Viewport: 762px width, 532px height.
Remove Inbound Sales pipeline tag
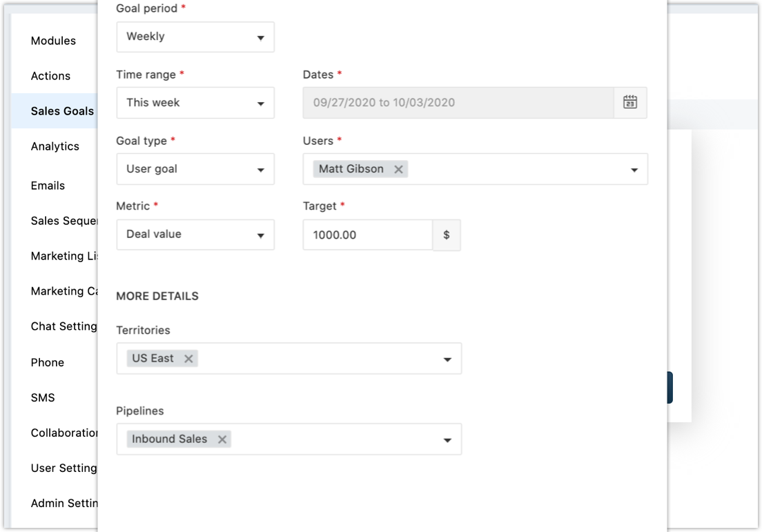pos(222,440)
